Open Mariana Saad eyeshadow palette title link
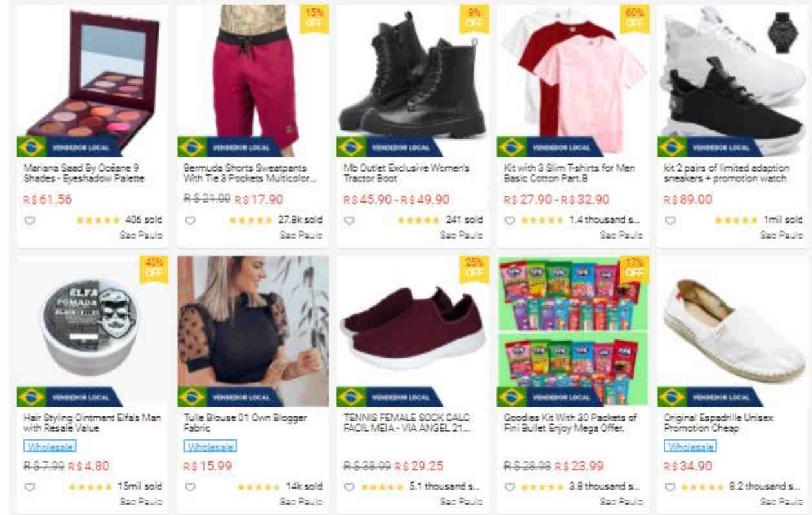Screen dimensions: 812x515 [x=84, y=173]
